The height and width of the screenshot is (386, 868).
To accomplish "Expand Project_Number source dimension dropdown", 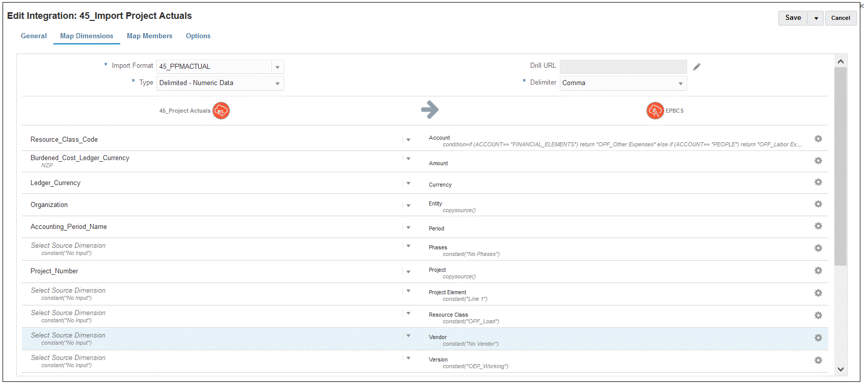I will (408, 272).
